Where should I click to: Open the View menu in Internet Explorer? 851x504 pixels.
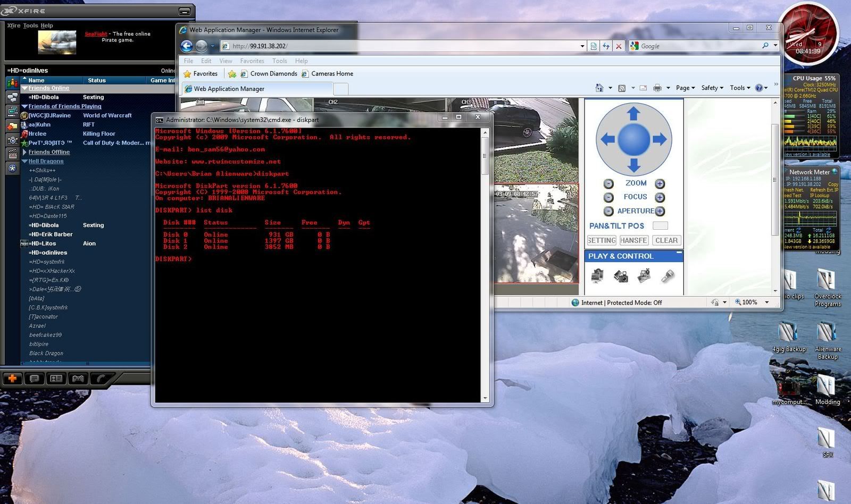pyautogui.click(x=226, y=61)
